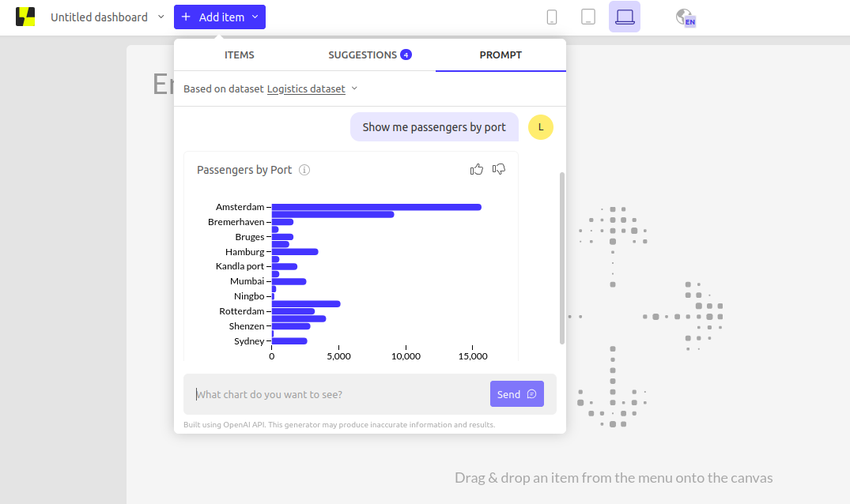This screenshot has height=504, width=850.
Task: Switch to the Items tab
Action: pos(240,55)
